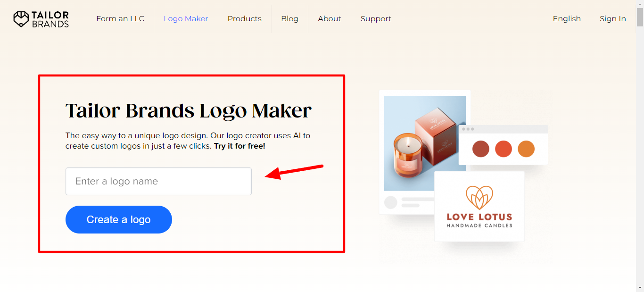Focus the Enter a logo name field
The height and width of the screenshot is (292, 644).
point(158,181)
